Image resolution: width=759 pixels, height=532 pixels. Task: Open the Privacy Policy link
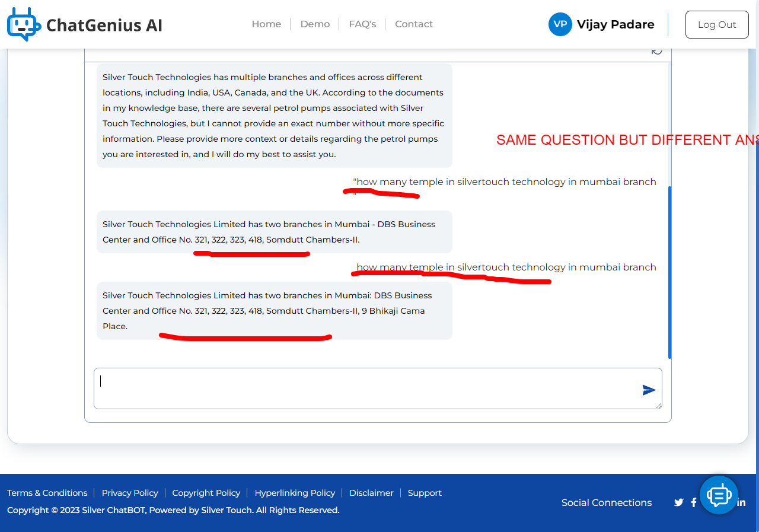click(130, 493)
